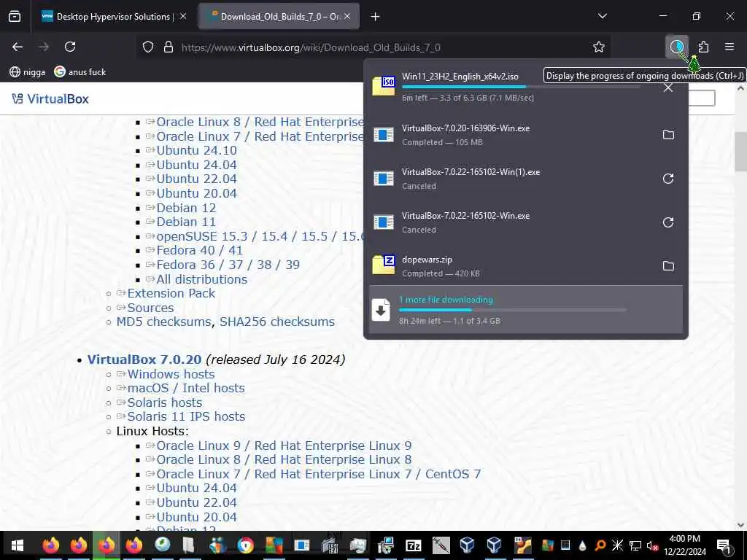Open the upper Ubuntu 24.04 link
This screenshot has height=560, width=747.
pyautogui.click(x=196, y=165)
